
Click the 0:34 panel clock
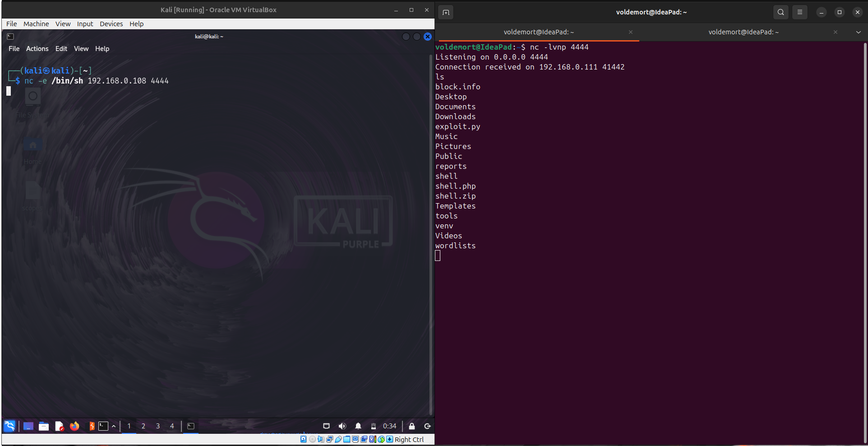point(390,426)
